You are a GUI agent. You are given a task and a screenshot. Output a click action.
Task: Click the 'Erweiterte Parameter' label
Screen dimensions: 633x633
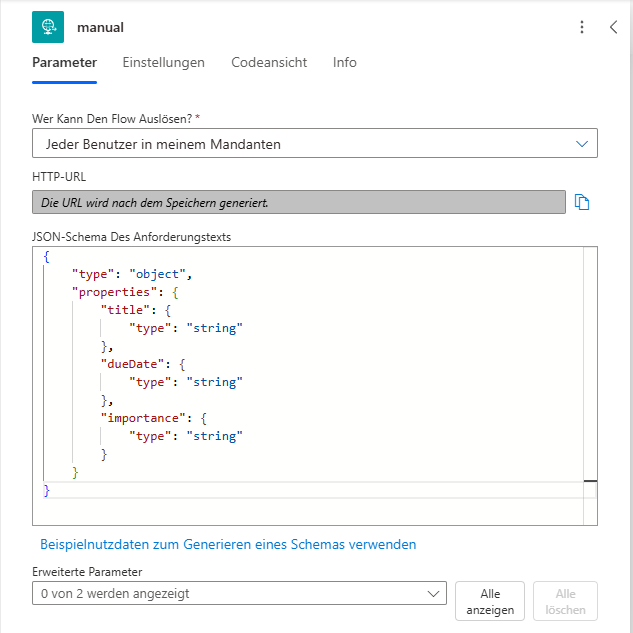pyautogui.click(x=87, y=572)
